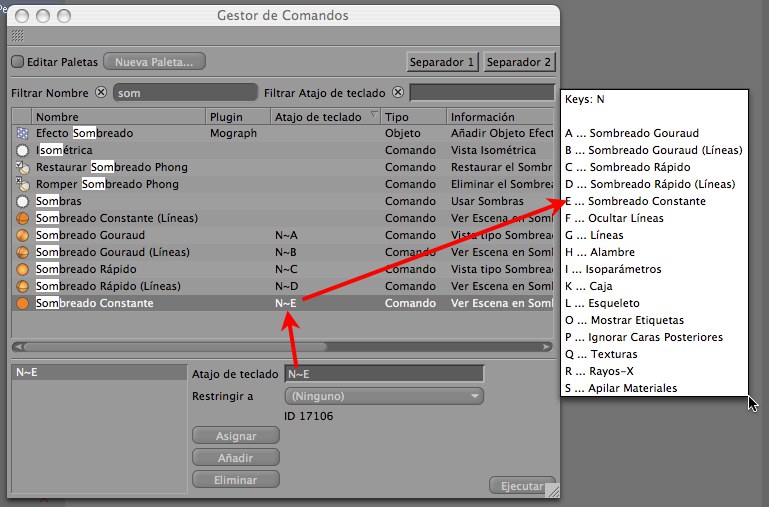Clear the Filtrar Nombre filter icon
The width and height of the screenshot is (769, 507).
[100, 93]
